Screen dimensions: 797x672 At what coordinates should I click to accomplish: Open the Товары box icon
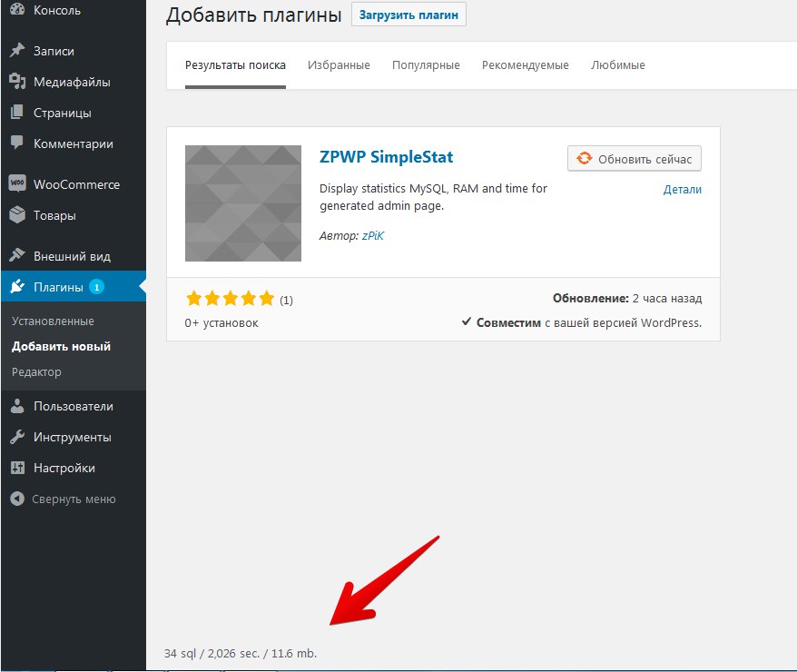point(17,215)
